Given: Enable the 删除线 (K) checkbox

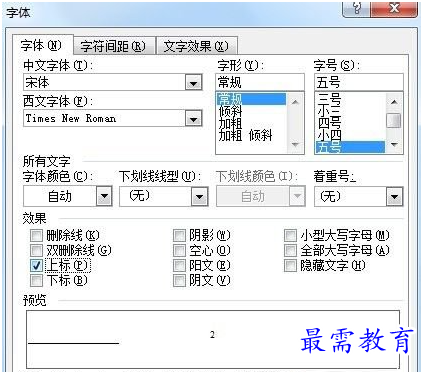Looking at the screenshot, I should (36, 235).
